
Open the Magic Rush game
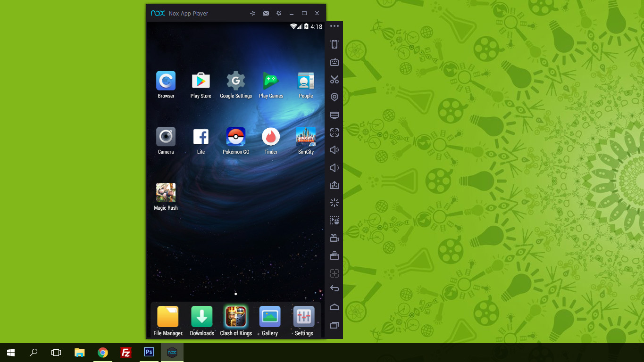166,193
